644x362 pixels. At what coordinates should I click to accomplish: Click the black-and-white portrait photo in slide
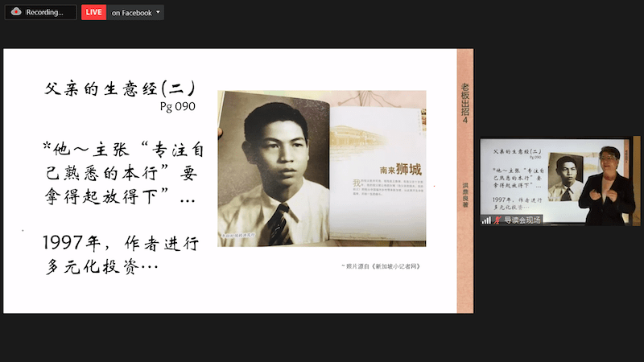(273, 167)
